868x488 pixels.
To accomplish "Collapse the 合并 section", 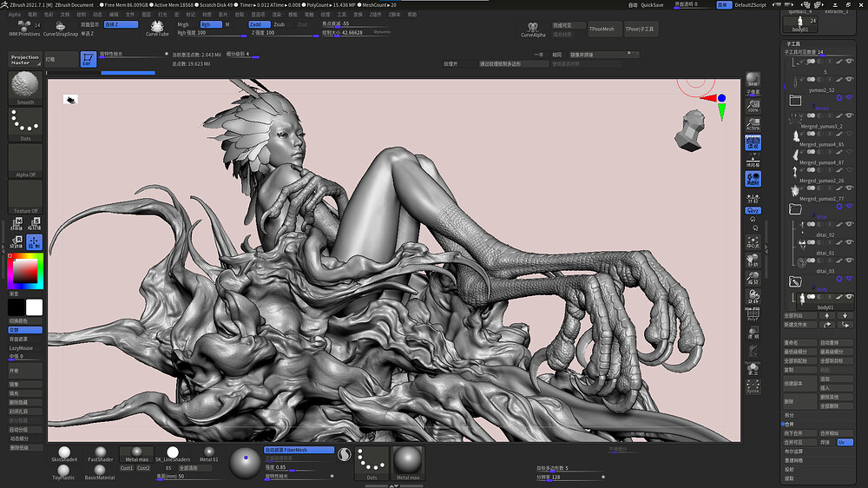I will (x=789, y=424).
